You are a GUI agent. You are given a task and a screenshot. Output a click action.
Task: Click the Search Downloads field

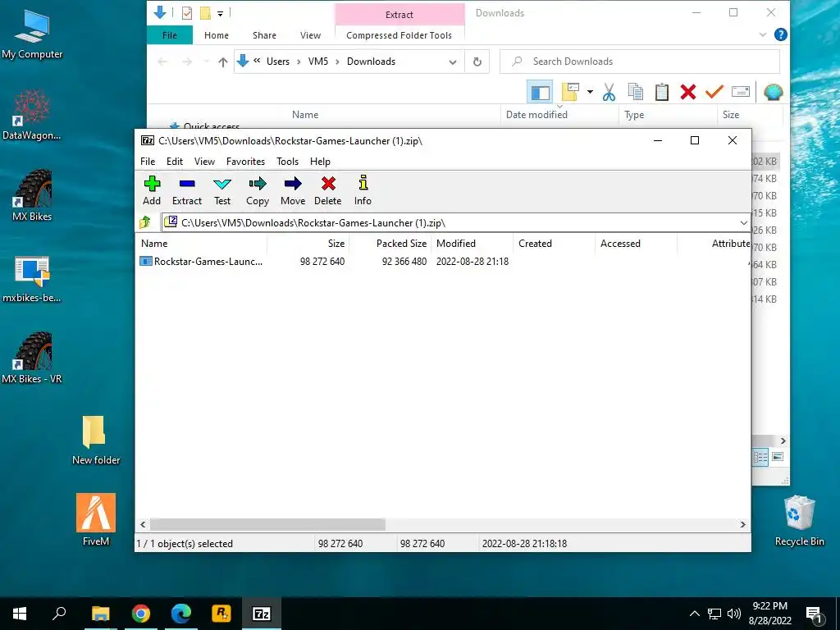640,62
